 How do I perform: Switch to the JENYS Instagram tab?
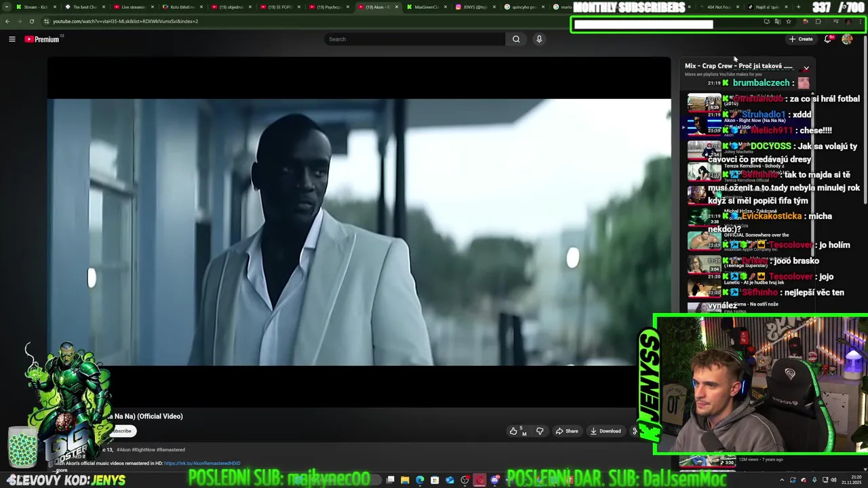(x=475, y=7)
